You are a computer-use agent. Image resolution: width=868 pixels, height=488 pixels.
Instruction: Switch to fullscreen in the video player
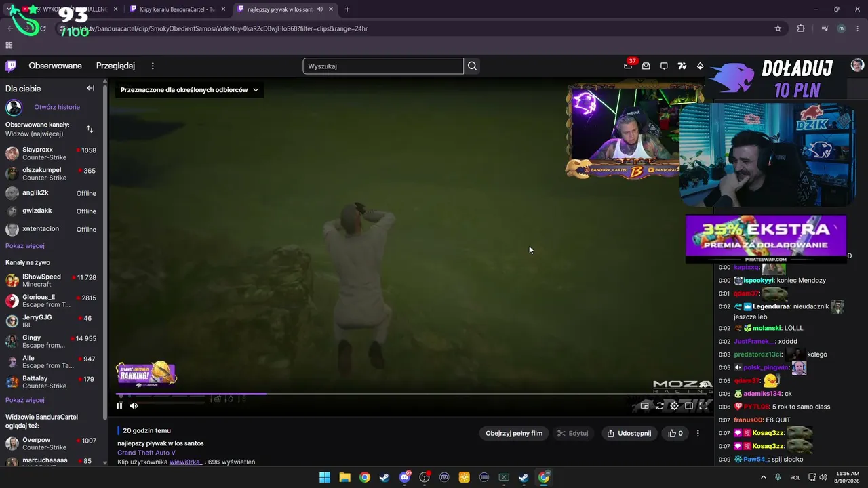pyautogui.click(x=703, y=406)
